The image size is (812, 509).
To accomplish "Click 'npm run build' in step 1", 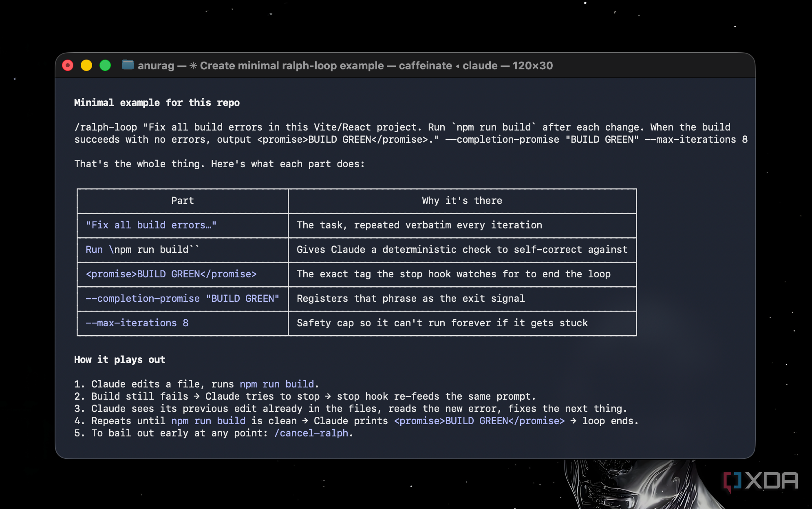I will 277,384.
